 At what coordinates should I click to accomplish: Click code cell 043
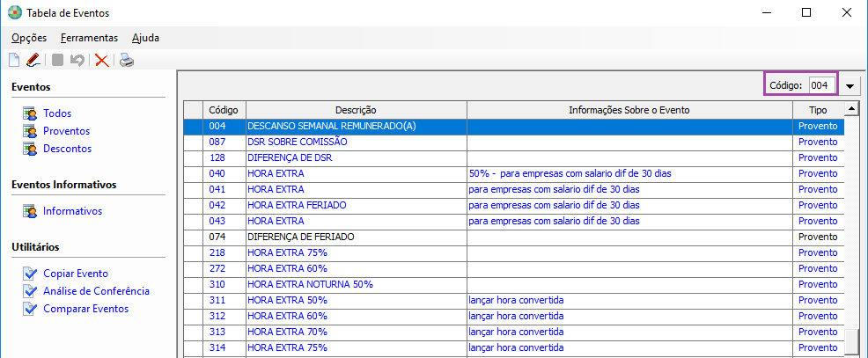(x=224, y=222)
